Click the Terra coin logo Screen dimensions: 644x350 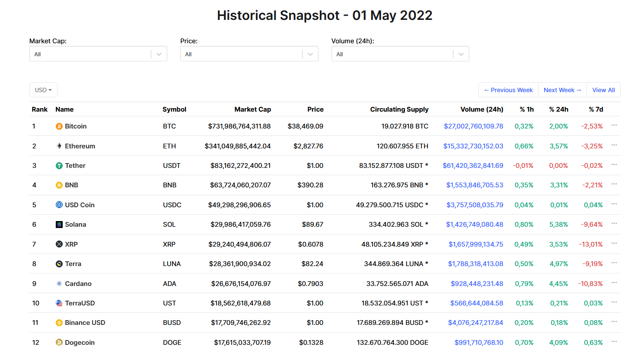[59, 264]
